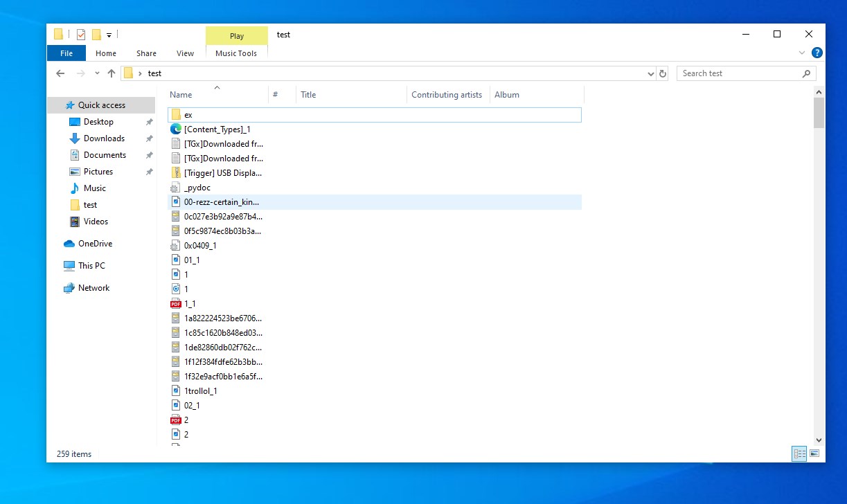Open Pictures in the navigation pane

click(x=98, y=172)
